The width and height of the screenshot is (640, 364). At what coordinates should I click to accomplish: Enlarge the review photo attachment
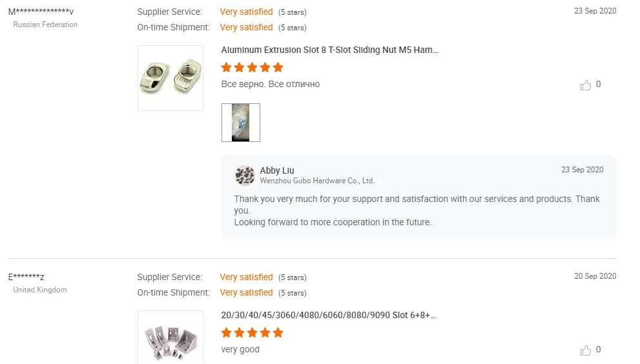point(241,123)
